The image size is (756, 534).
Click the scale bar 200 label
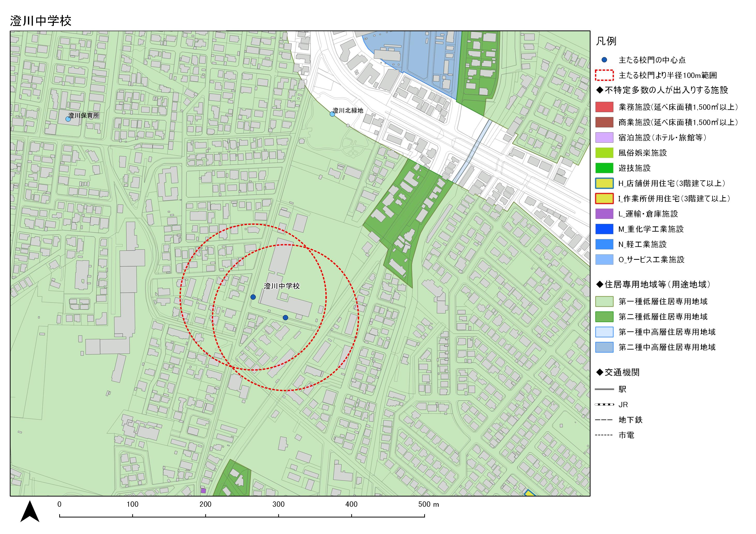[x=205, y=504]
